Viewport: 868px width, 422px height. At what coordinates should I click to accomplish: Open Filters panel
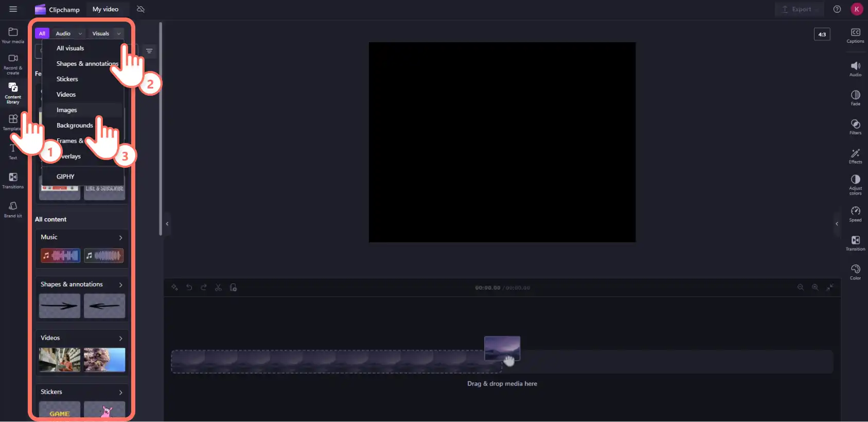click(855, 127)
